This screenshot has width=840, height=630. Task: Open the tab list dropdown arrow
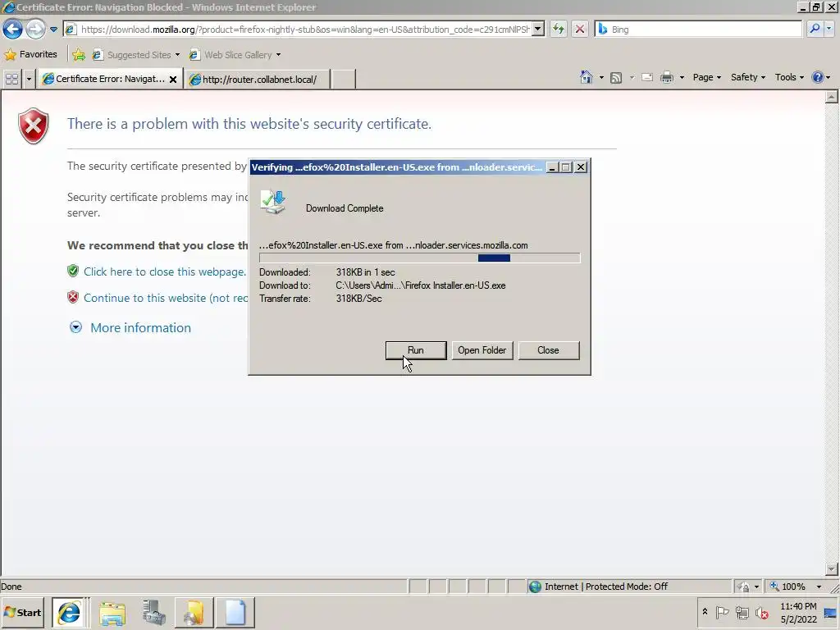[x=29, y=80]
